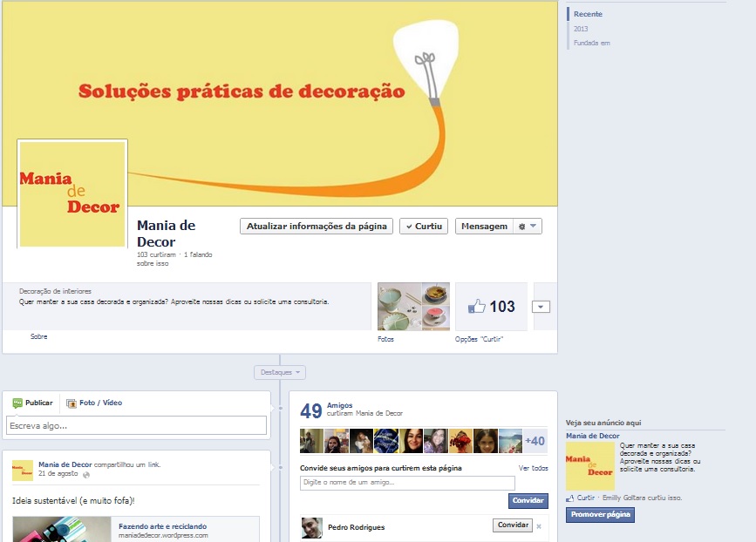Expand the dropdown arrow beside the 103 likes box
The image size is (756, 542).
[541, 307]
